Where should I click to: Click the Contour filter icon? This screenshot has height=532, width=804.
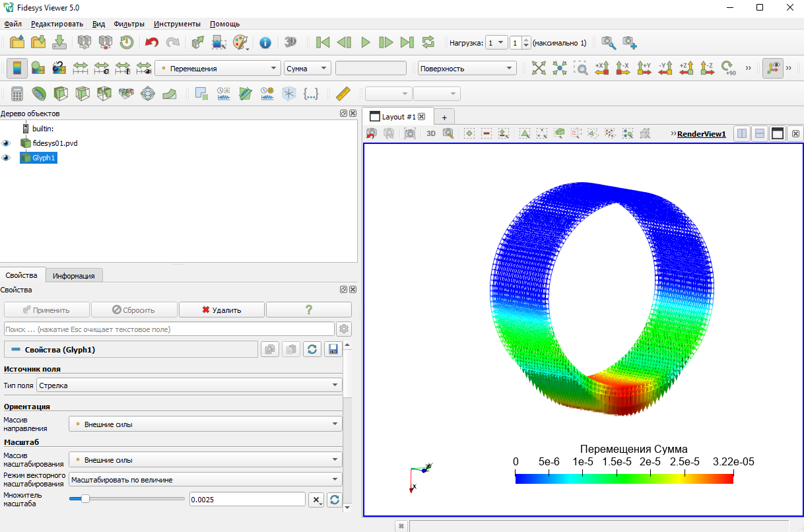(x=39, y=94)
